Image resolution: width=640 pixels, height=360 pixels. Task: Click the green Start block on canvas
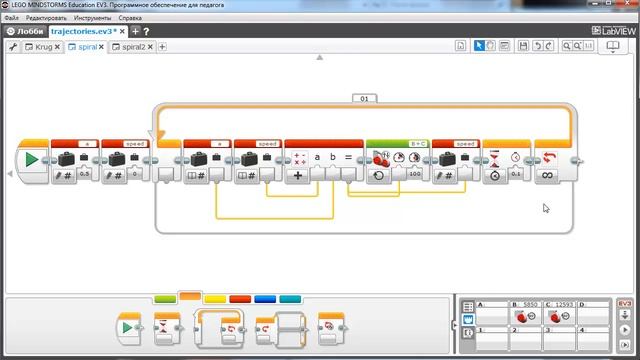point(31,160)
